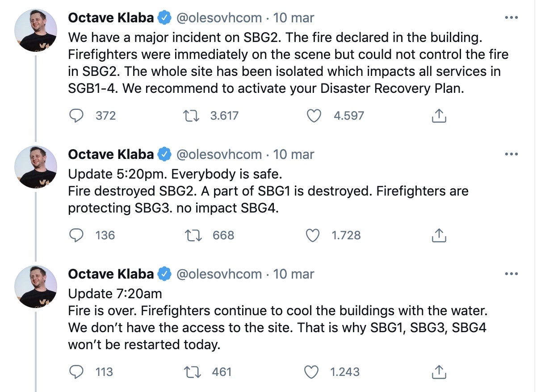Open more options on the 7:20am tweet
The height and width of the screenshot is (392, 545).
click(x=511, y=274)
